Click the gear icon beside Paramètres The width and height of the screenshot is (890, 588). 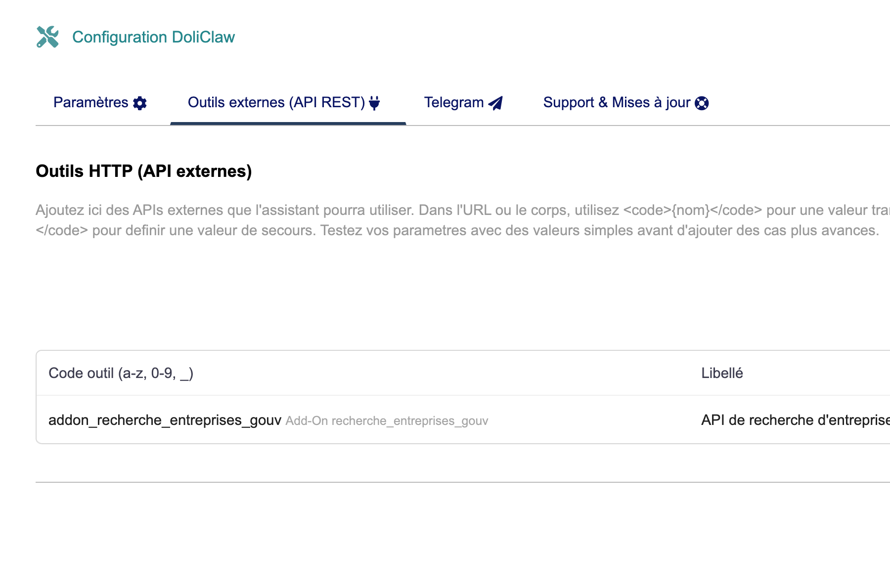pos(140,103)
